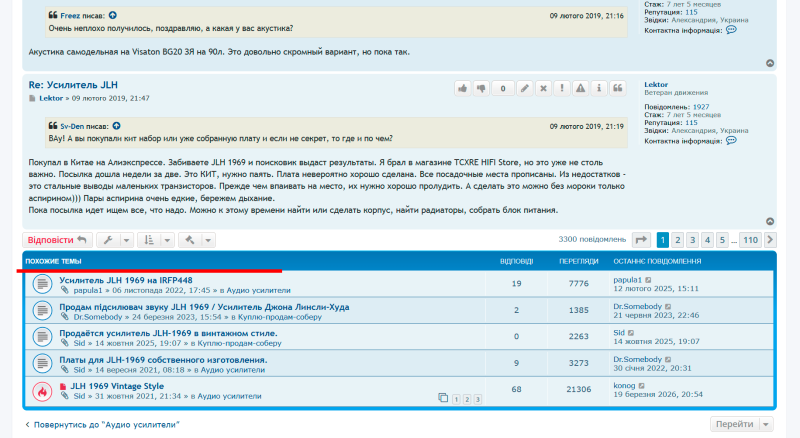Give thumbs down to Lektor's post
The width and height of the screenshot is (800, 438).
(481, 88)
